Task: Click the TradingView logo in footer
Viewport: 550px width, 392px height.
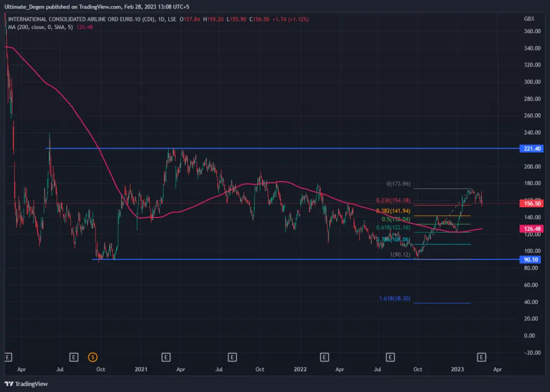Action: [26, 384]
